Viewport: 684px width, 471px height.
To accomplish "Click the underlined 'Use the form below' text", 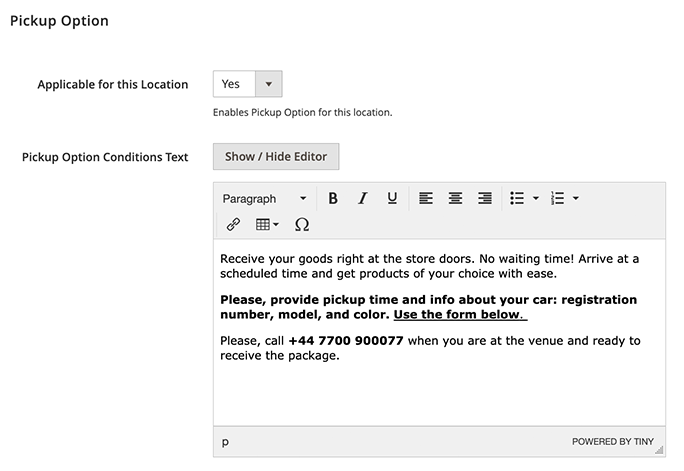I will (458, 314).
